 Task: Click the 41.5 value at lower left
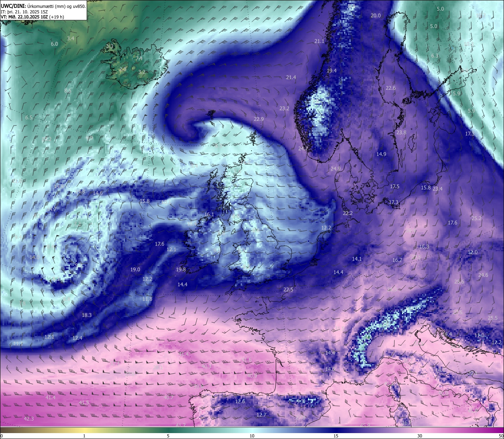point(84,403)
